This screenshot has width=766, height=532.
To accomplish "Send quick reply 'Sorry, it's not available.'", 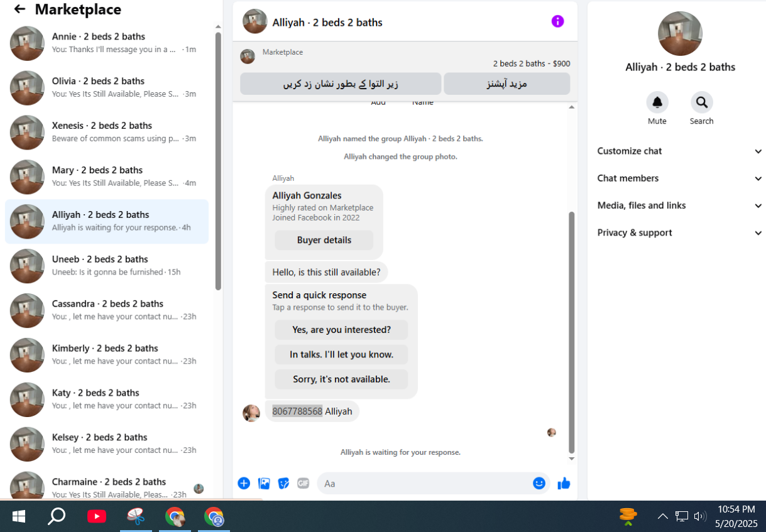I will [341, 379].
